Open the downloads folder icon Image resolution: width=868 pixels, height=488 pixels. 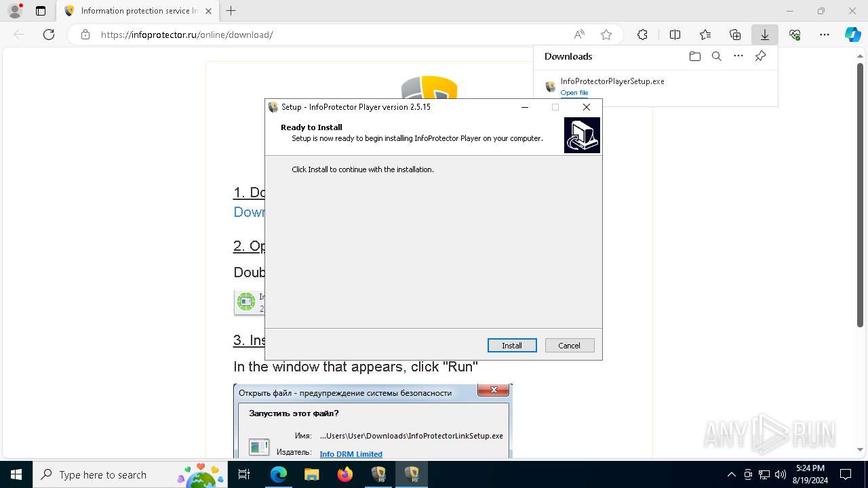(x=694, y=56)
